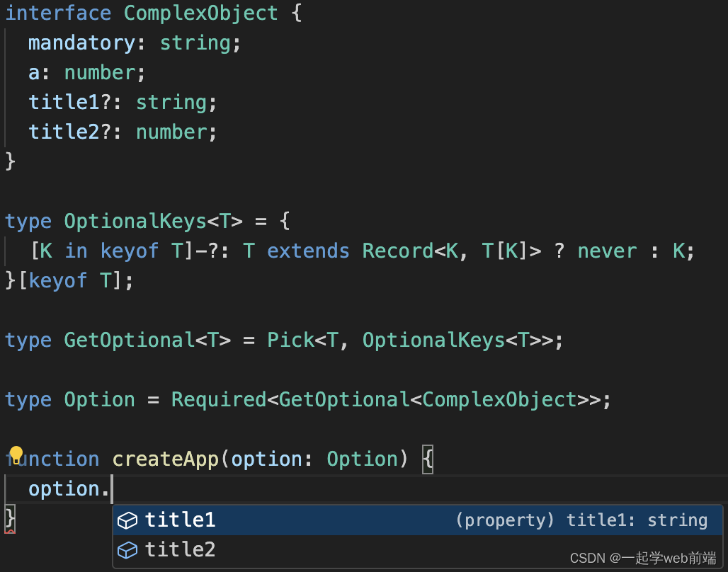728x572 pixels.
Task: Select the title2 cube property icon
Action: 127,550
